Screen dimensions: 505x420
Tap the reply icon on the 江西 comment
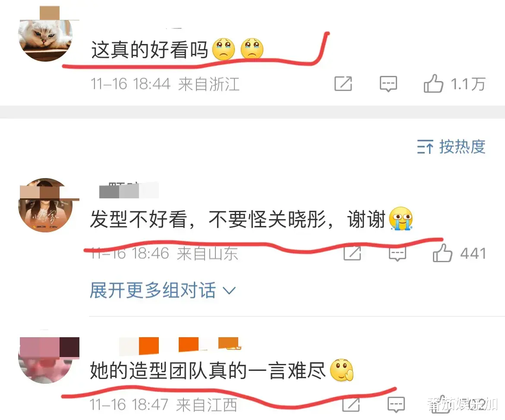click(396, 404)
